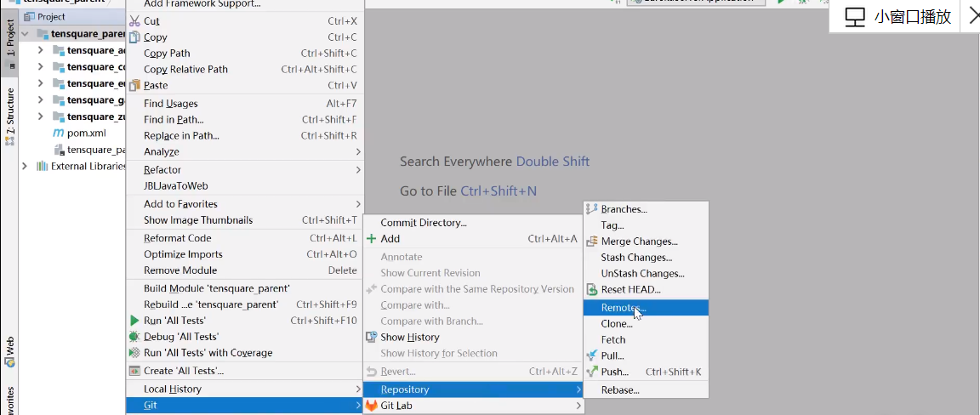Screen dimensions: 980x415
Task: Expand the External Libraries node
Action: point(25,166)
